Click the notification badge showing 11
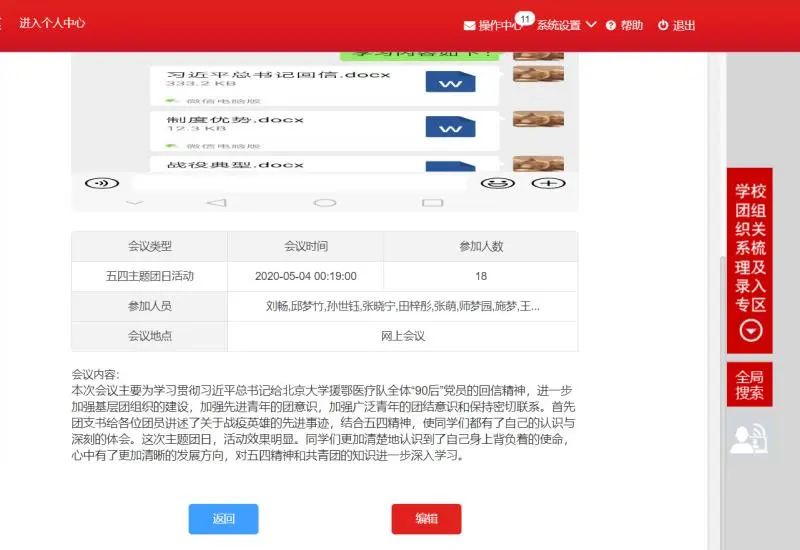 524,18
